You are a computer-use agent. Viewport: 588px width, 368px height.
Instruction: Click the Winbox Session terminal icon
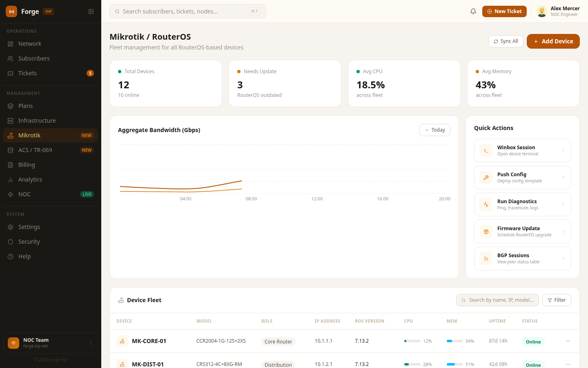(x=486, y=150)
